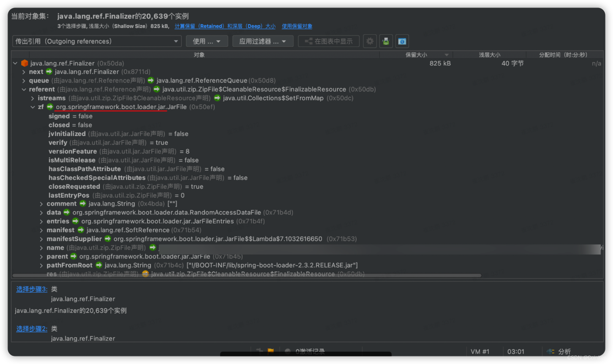Expand the data RandomAccessDataFile node
The height and width of the screenshot is (364, 613).
(41, 213)
